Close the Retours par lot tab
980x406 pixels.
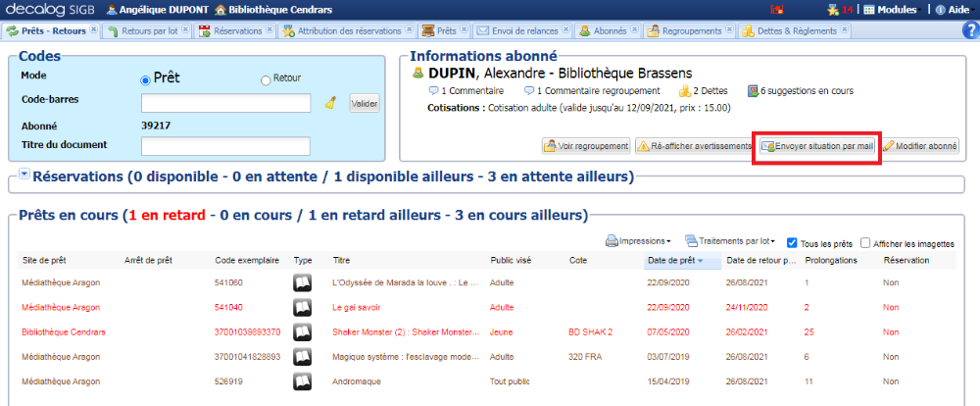pyautogui.click(x=185, y=28)
